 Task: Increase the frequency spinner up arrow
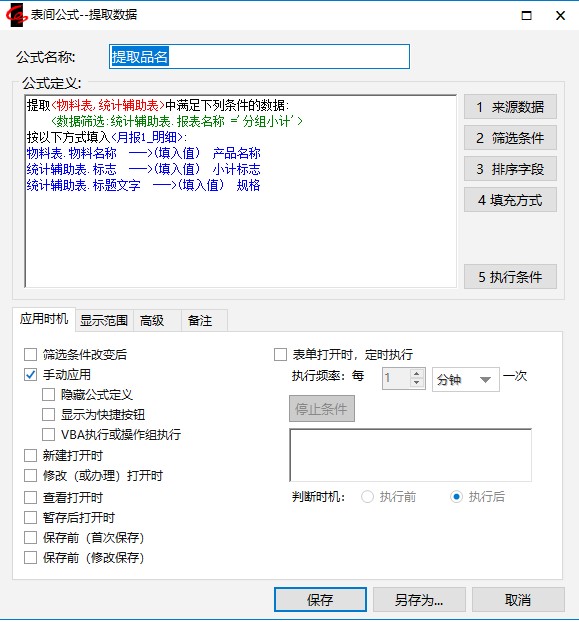416,374
